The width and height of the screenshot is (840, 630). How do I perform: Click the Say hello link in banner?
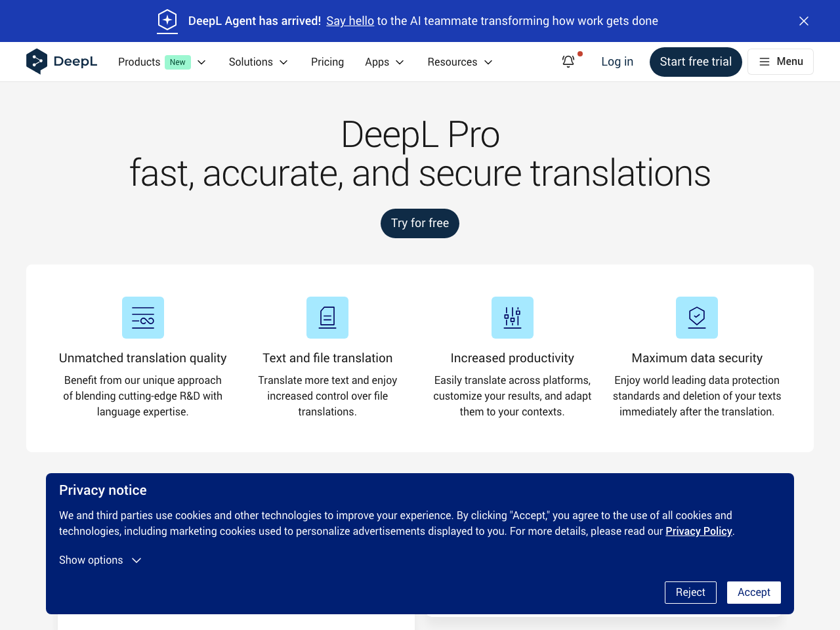350,20
